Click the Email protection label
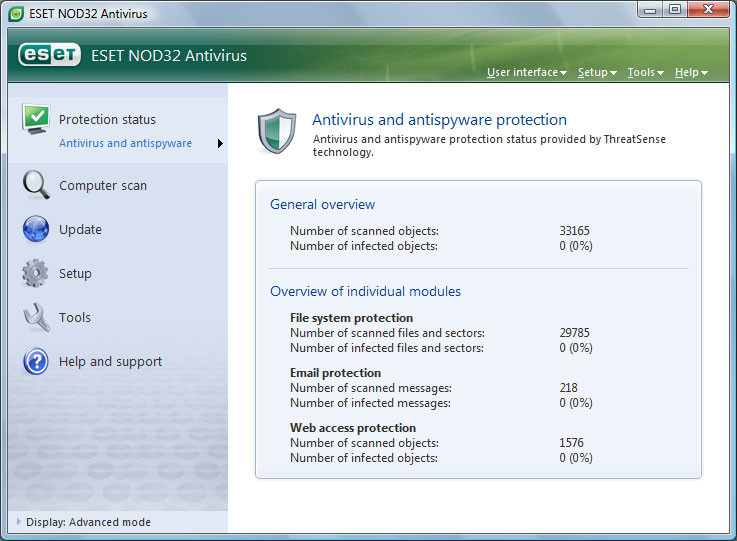The height and width of the screenshot is (541, 737). 335,373
